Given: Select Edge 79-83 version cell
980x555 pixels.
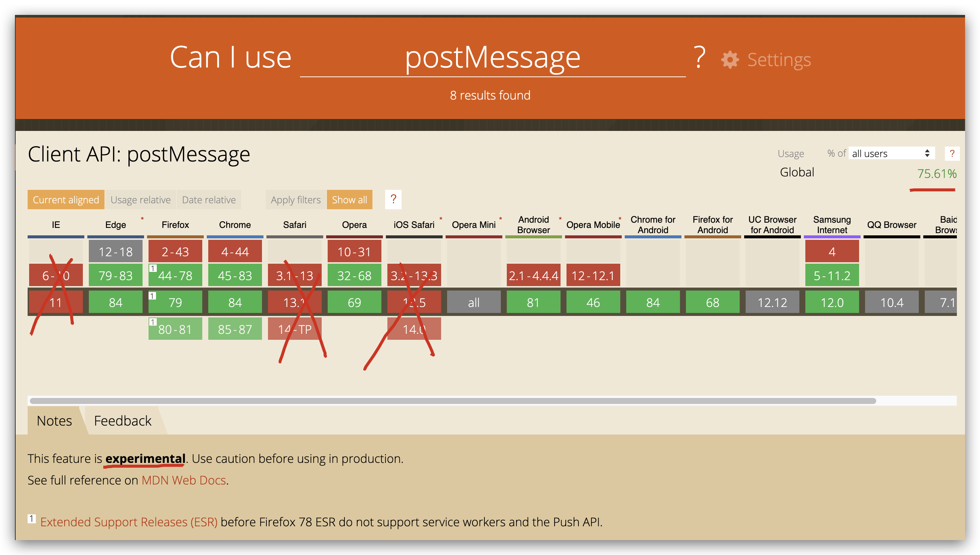Looking at the screenshot, I should 116,275.
